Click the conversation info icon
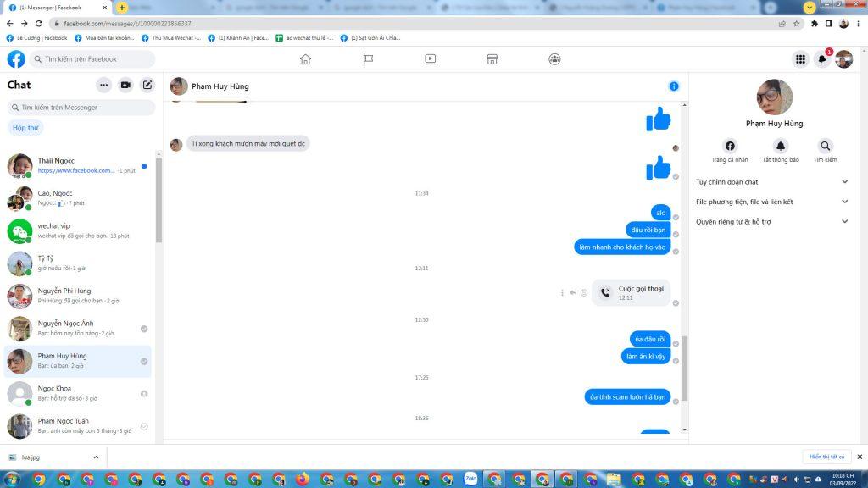This screenshot has height=488, width=868. tap(674, 86)
